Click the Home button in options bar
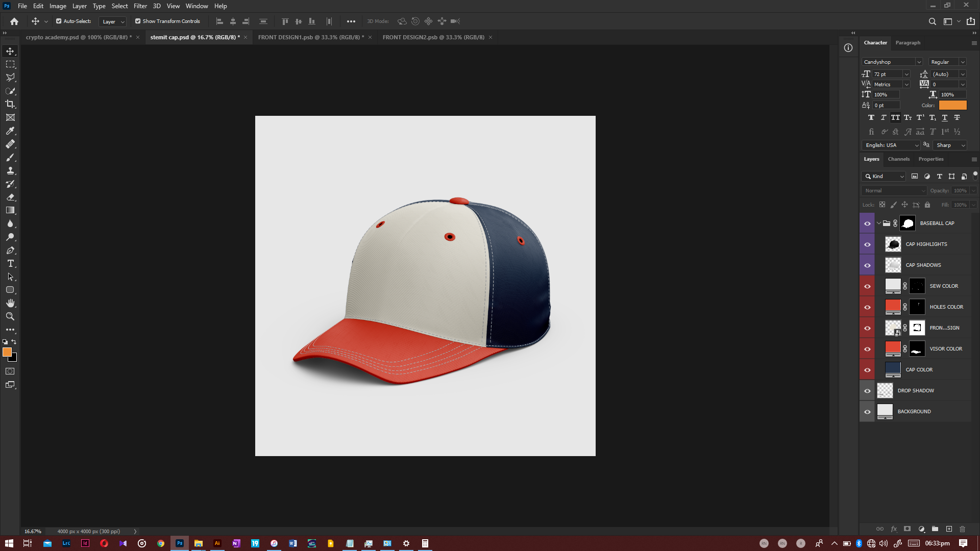The width and height of the screenshot is (980, 551). tap(14, 21)
